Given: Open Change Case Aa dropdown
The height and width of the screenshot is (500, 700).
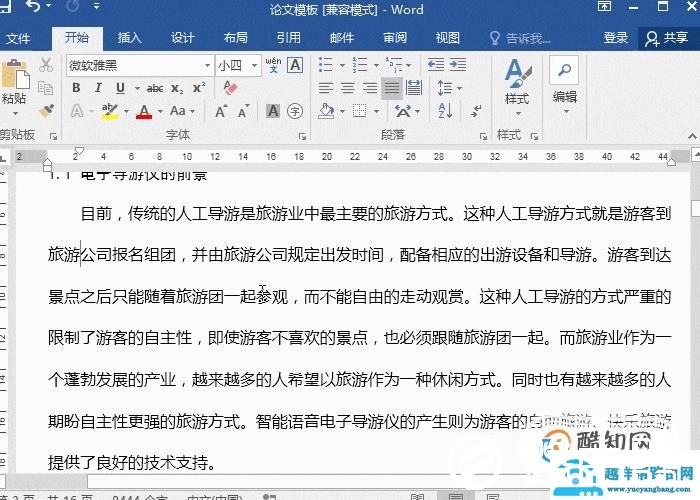Looking at the screenshot, I should click(x=183, y=111).
